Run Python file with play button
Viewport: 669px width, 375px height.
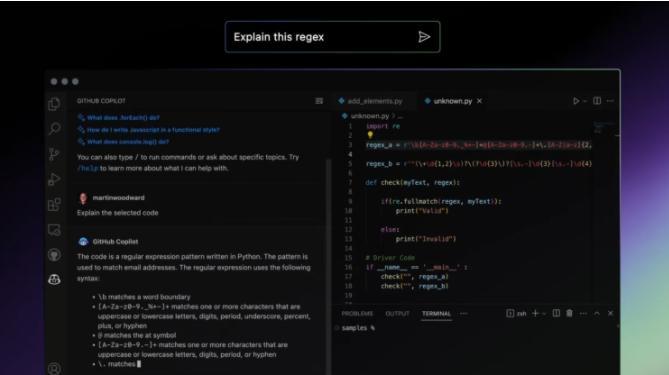click(576, 101)
